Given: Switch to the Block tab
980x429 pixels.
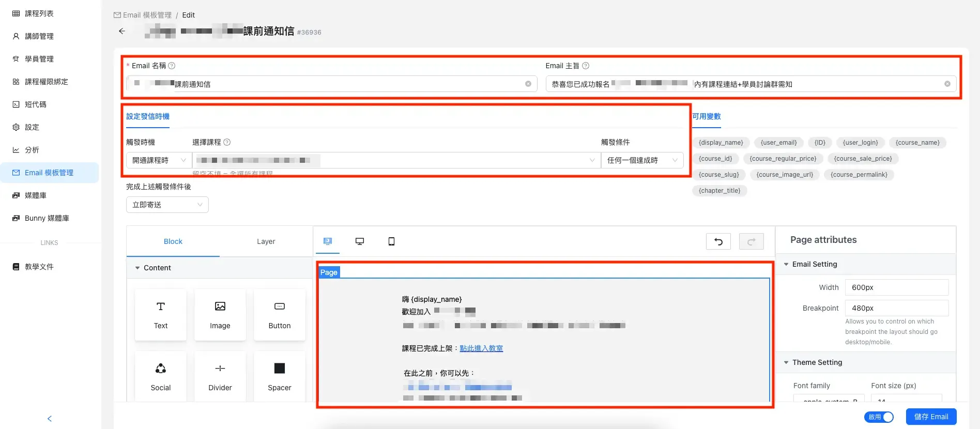Looking at the screenshot, I should coord(173,241).
